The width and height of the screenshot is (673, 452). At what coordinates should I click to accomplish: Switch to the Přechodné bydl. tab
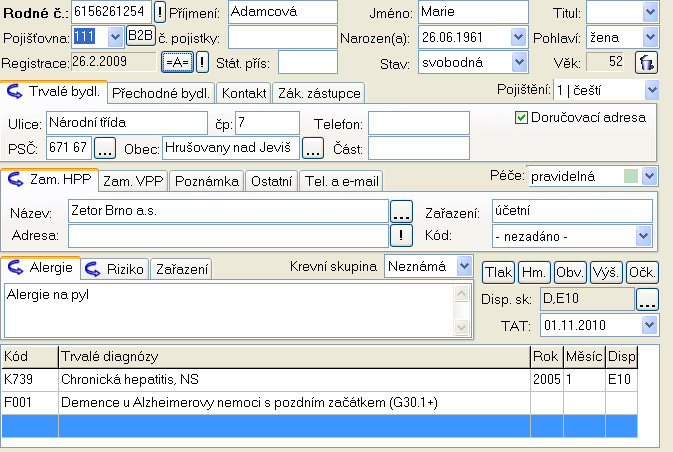(160, 93)
